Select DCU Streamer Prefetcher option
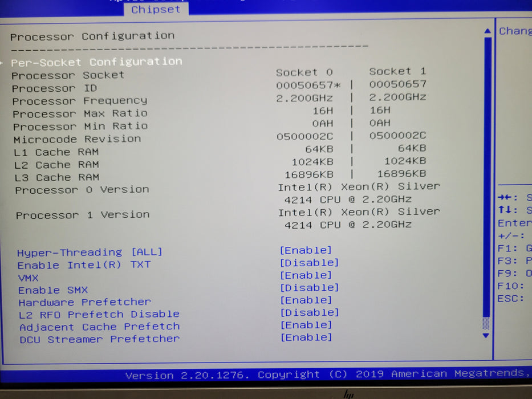532x399 pixels. 100,339
